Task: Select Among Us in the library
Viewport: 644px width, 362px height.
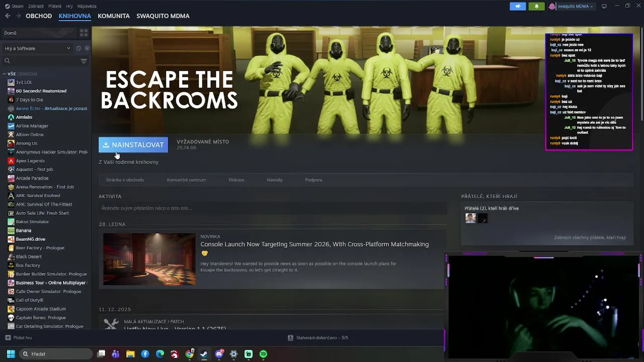Action: click(26, 143)
